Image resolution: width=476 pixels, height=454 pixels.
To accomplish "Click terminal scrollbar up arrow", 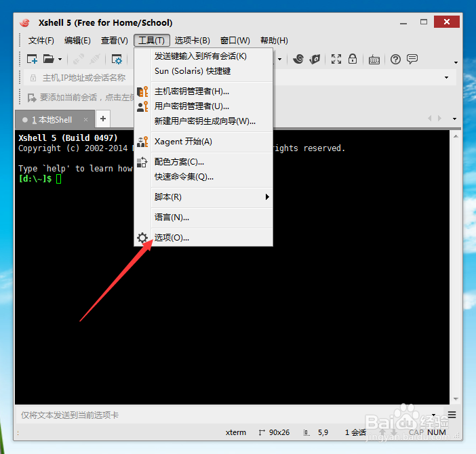I will click(x=456, y=137).
